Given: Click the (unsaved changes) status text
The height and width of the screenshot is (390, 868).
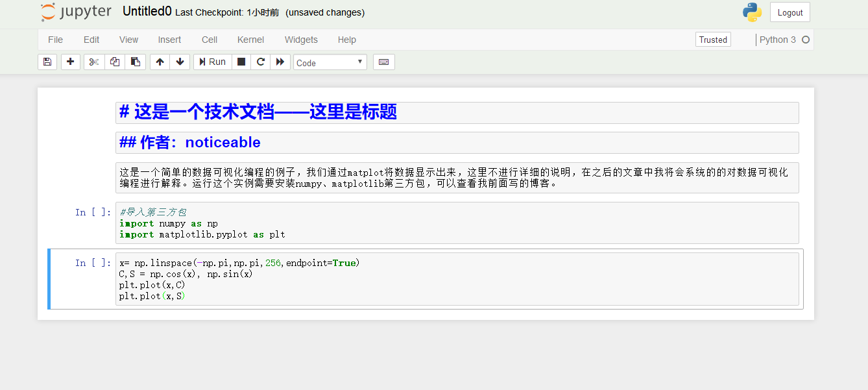Looking at the screenshot, I should 325,12.
